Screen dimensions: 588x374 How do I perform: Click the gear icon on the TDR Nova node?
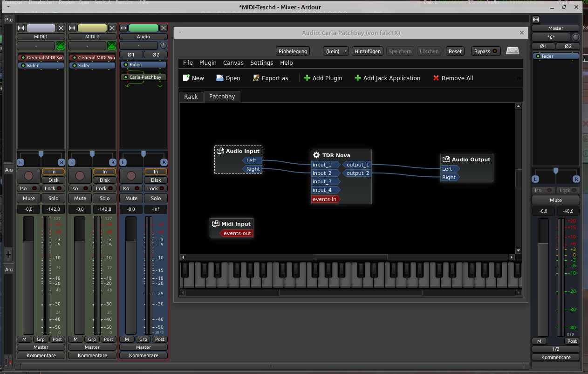coord(316,155)
